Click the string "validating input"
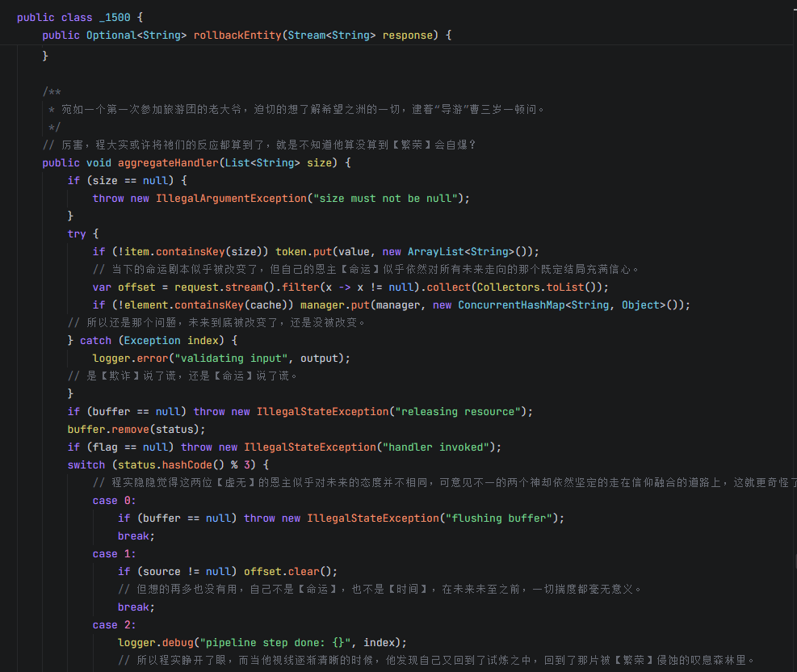 coord(231,359)
